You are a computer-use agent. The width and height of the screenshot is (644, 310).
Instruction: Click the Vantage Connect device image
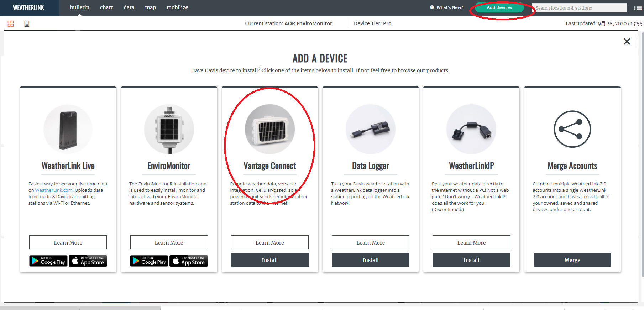point(270,129)
